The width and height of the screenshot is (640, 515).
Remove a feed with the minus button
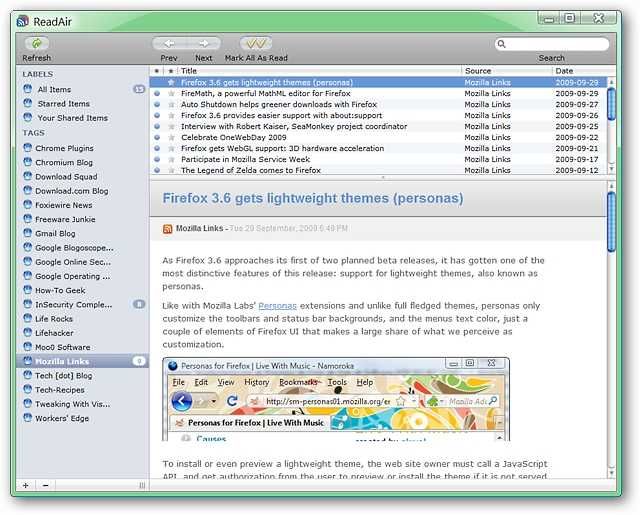45,485
